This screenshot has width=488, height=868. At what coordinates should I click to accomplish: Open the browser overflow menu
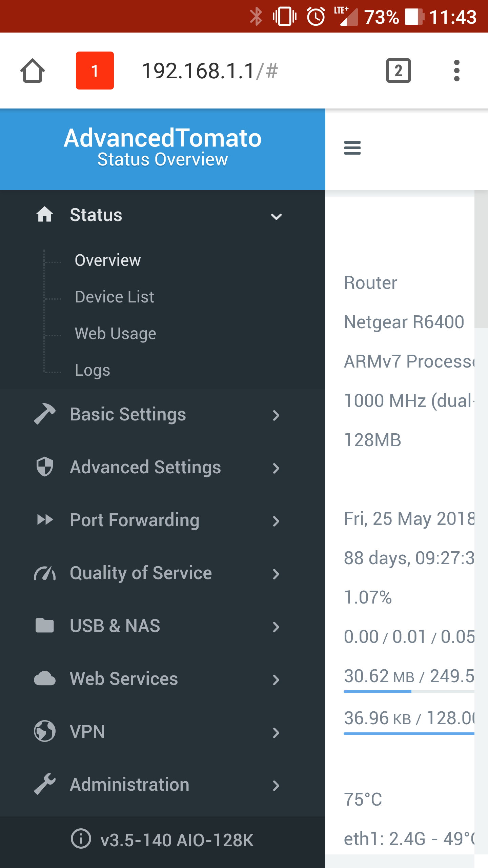pos(457,70)
